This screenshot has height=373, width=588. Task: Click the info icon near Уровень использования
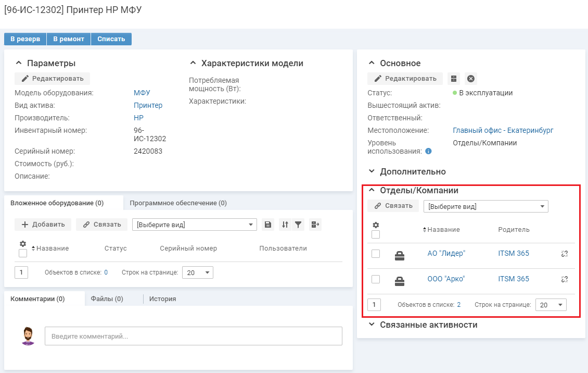pyautogui.click(x=428, y=152)
